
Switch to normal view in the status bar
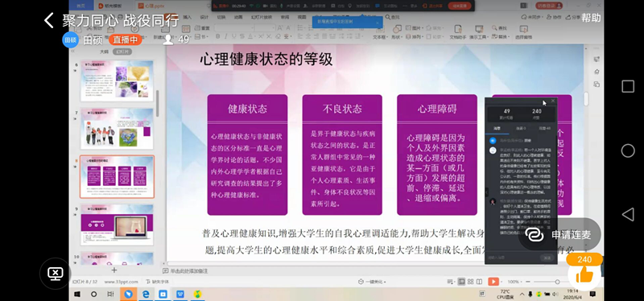pos(461,282)
